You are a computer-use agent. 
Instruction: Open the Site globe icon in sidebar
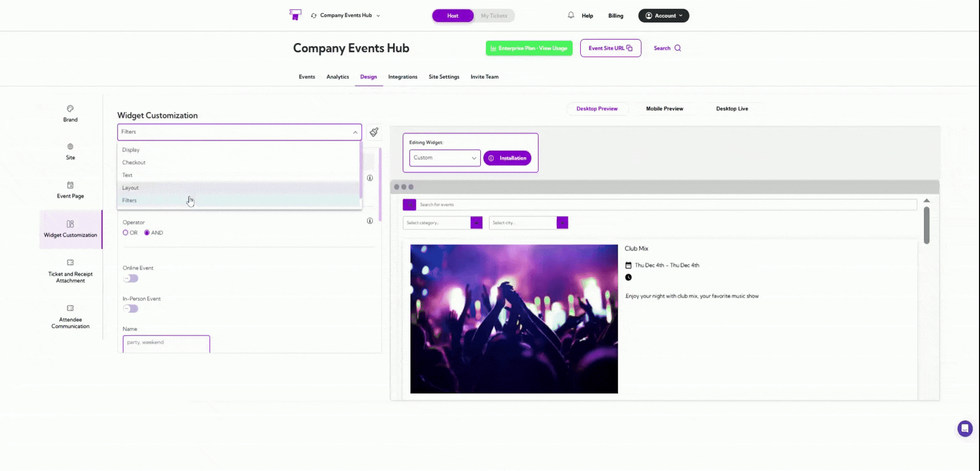(70, 147)
